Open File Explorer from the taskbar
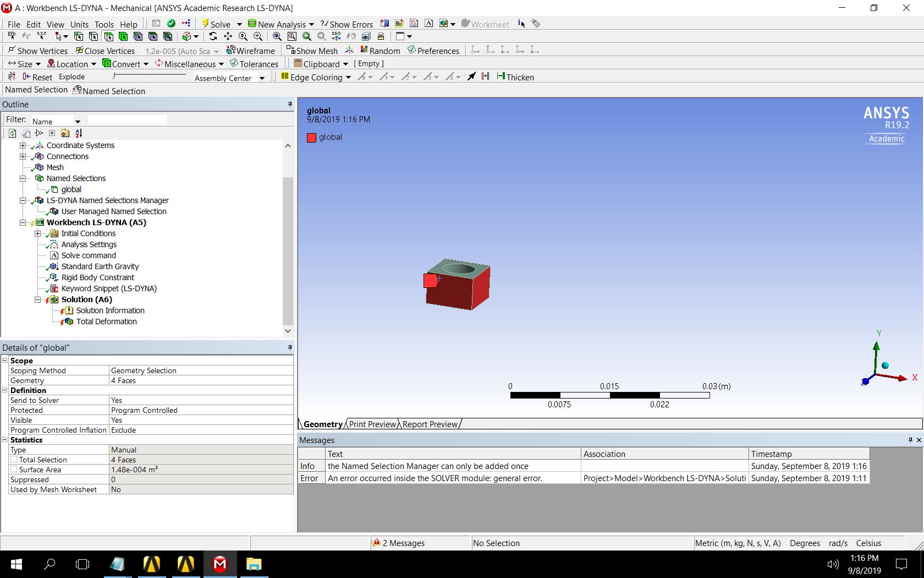This screenshot has height=578, width=924. 253,564
